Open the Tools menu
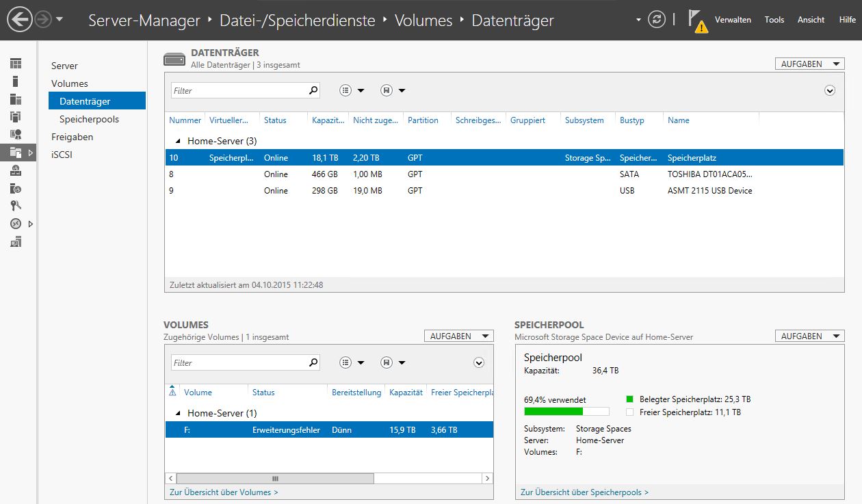 pos(774,20)
